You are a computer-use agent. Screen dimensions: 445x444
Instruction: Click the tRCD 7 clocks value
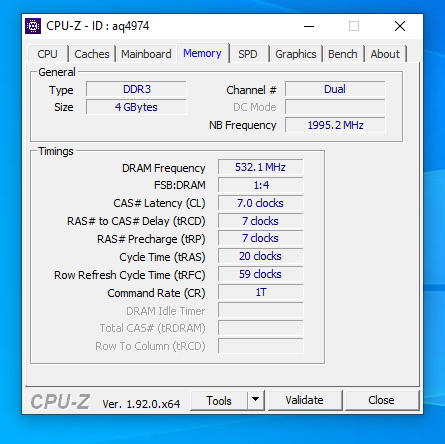[261, 221]
